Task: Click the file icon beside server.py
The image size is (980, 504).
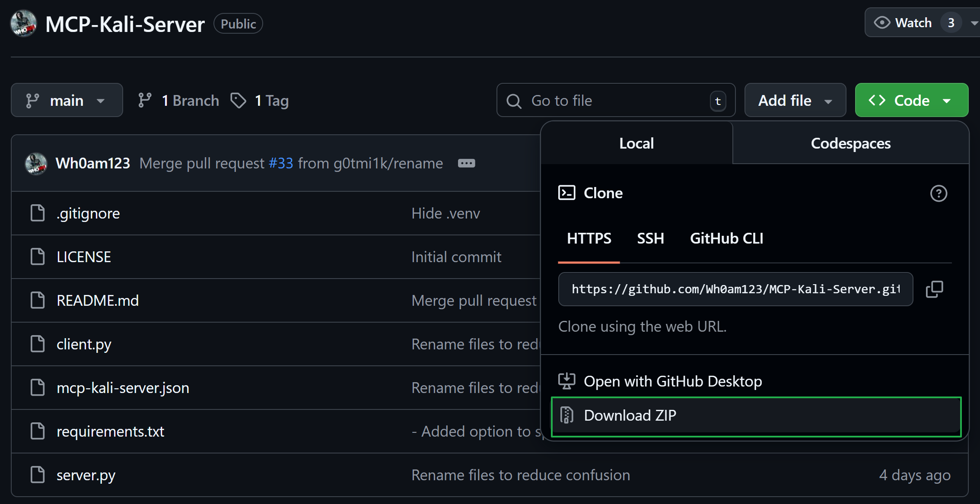Action: 38,475
